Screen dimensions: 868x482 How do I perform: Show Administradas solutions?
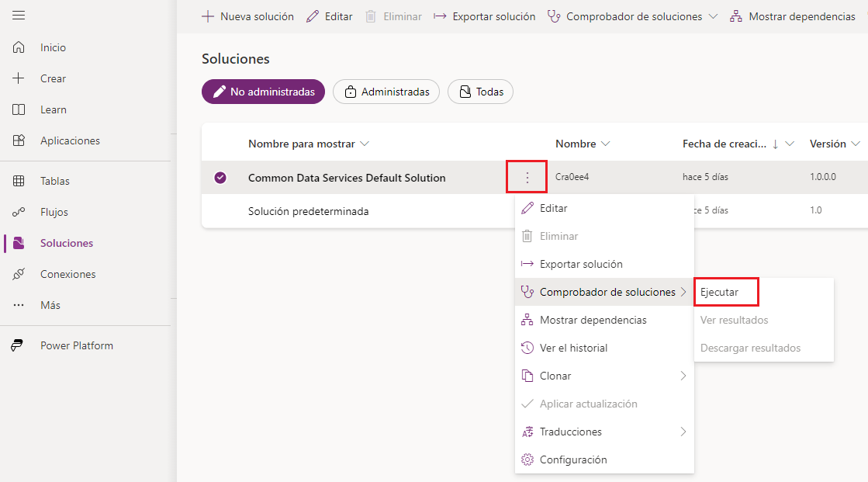click(386, 92)
